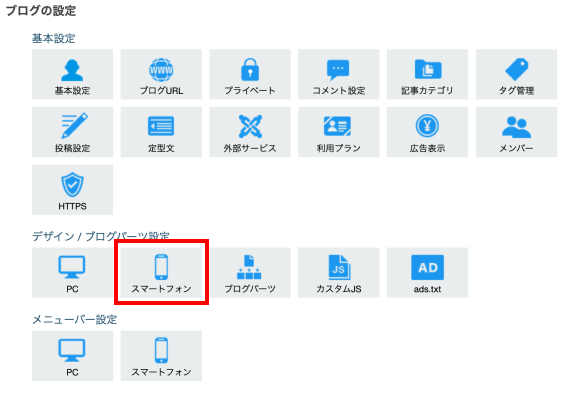The width and height of the screenshot is (580, 393).
Task: Open the カスタムJS file tile
Action: coord(339,273)
